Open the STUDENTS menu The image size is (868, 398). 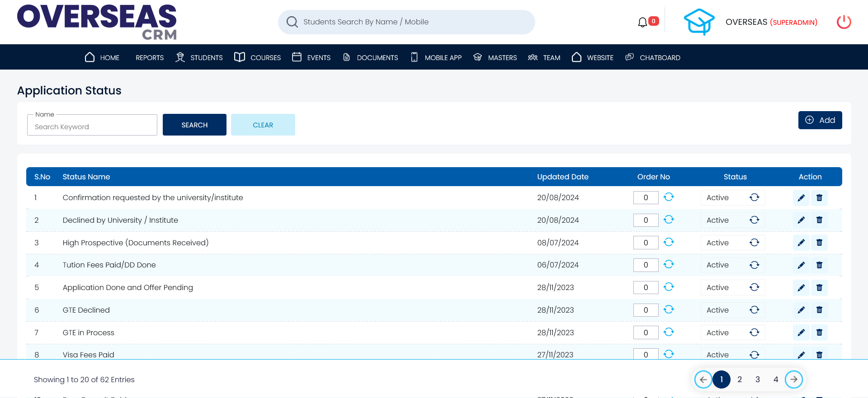tap(199, 57)
